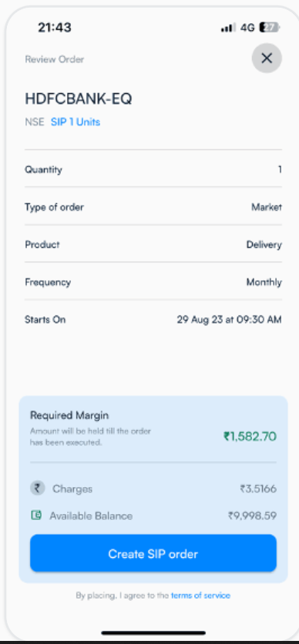Tap the home indicator bar

(153, 633)
